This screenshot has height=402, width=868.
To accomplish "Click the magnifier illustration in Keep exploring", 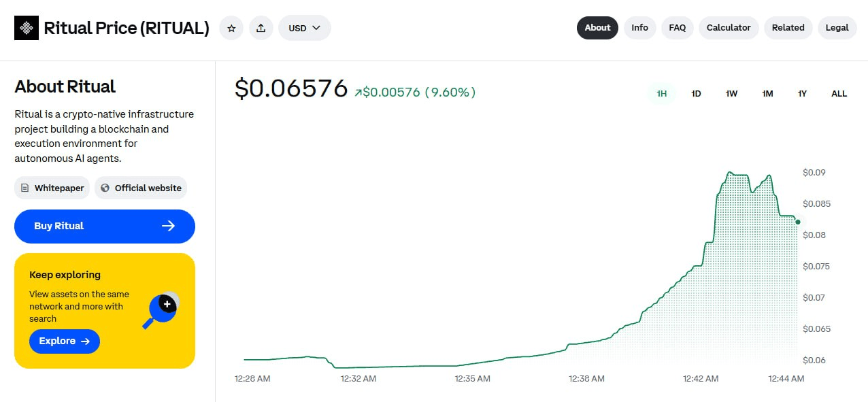I will 161,309.
